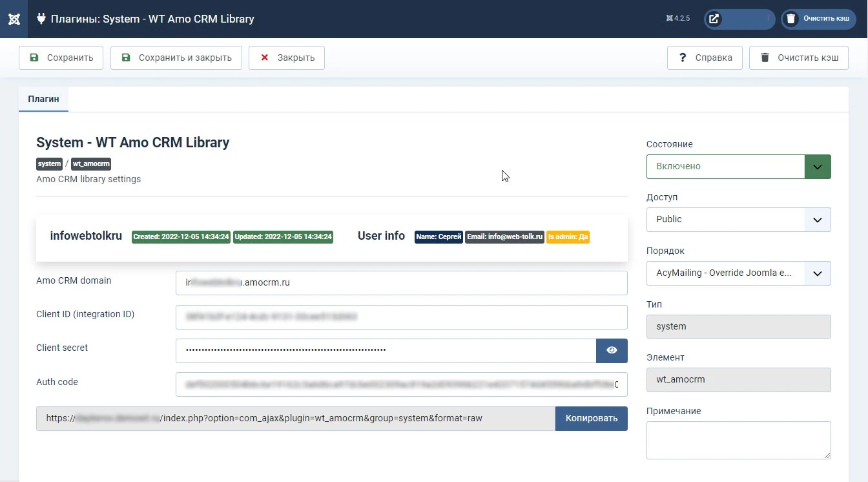Open the Доступ dropdown showing Public

[x=738, y=219]
